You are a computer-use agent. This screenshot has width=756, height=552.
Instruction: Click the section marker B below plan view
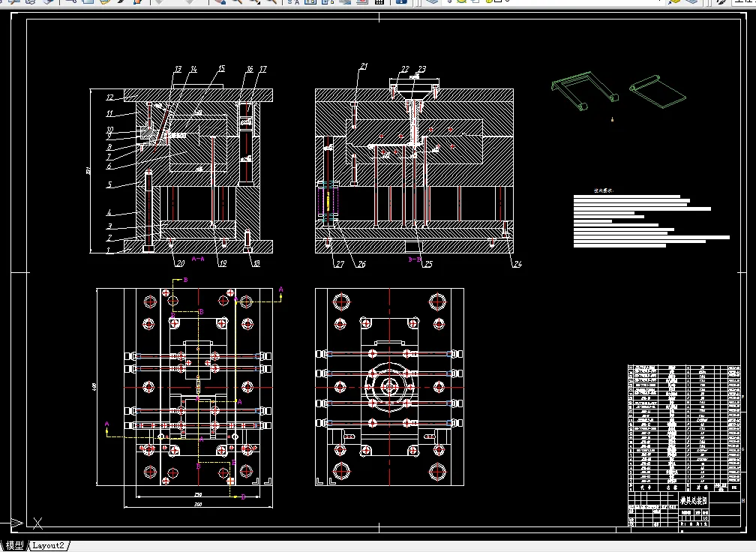tap(242, 496)
